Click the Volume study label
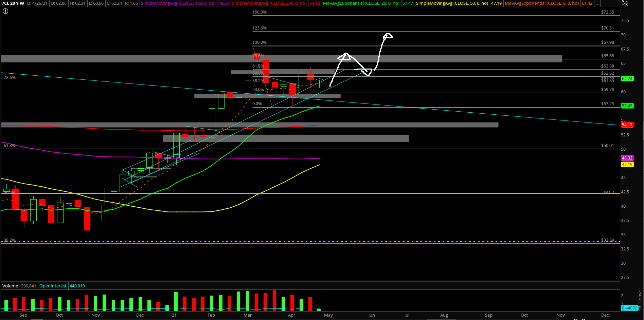 tap(10, 286)
